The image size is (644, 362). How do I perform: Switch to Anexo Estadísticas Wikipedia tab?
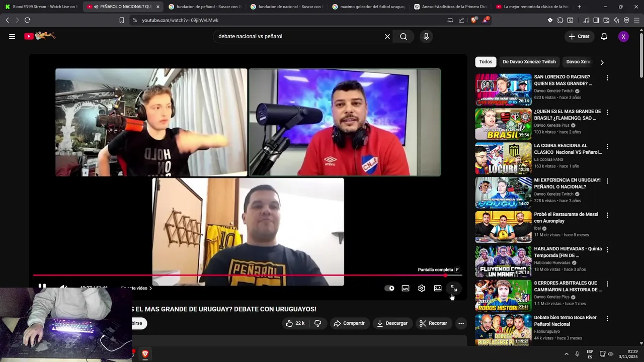450,7
